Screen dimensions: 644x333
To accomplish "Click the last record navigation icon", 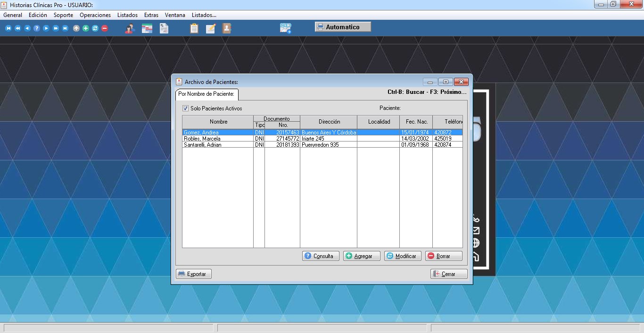I will point(65,28).
